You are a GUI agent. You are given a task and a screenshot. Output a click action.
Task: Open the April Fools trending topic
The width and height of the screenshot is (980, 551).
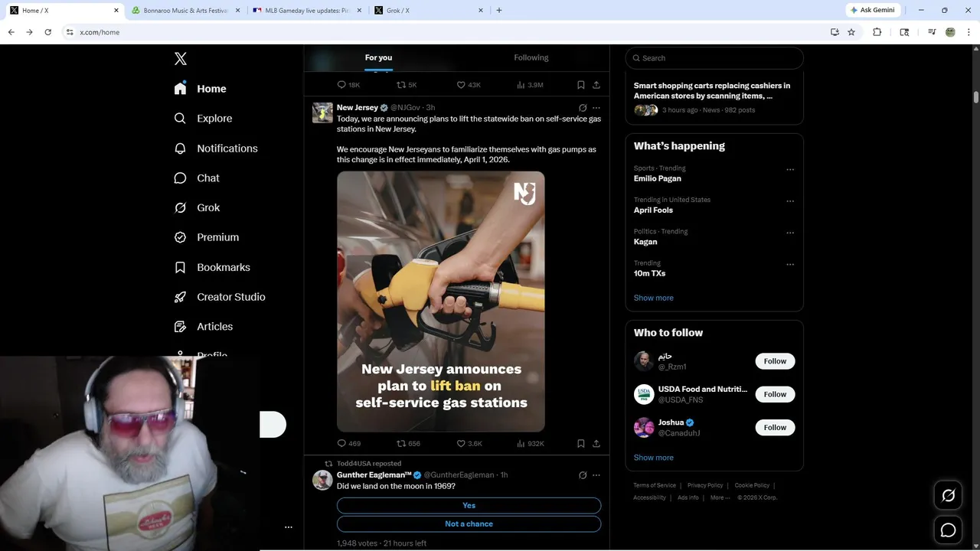pos(653,210)
